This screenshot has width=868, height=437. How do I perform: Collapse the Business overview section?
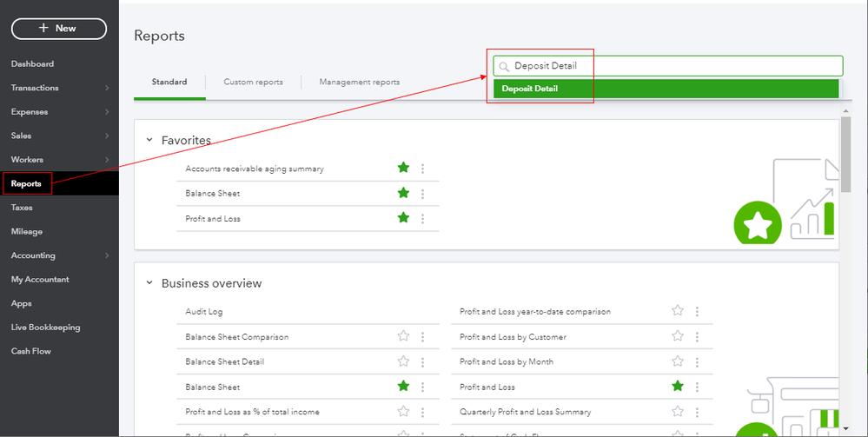[149, 283]
